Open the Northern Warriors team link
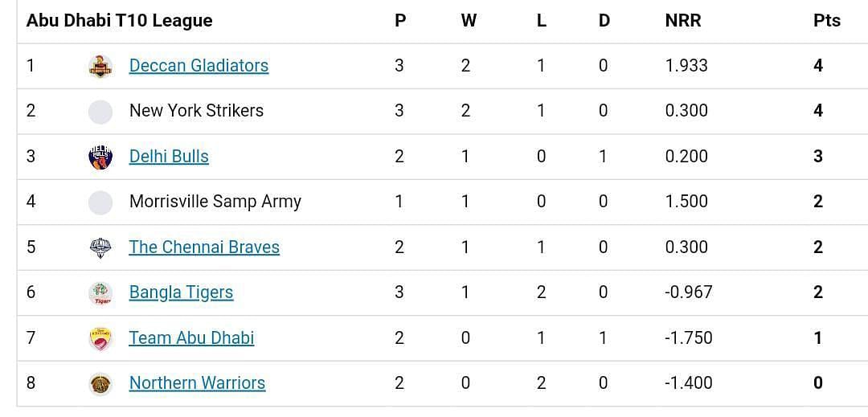868x417 pixels. [197, 383]
